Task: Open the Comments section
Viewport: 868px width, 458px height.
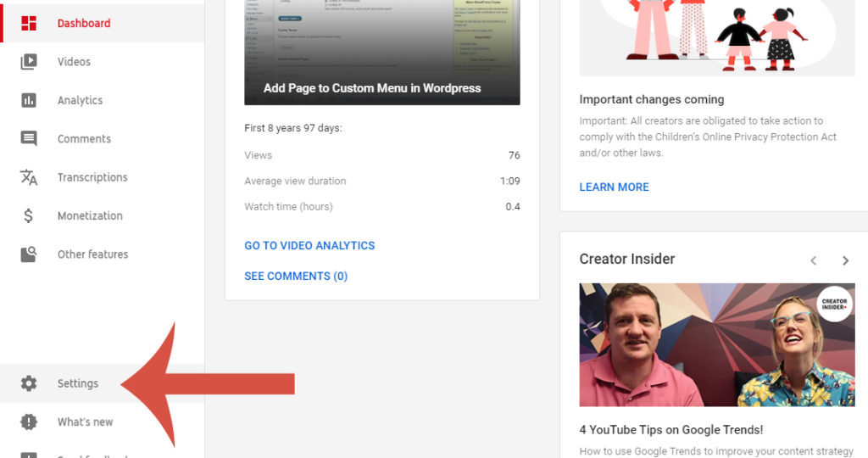Action: [x=102, y=138]
